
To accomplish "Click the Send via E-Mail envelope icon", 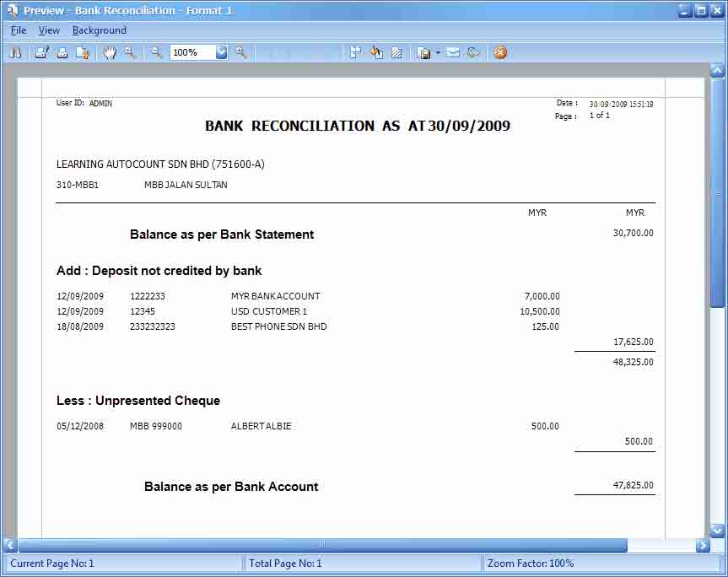I will pyautogui.click(x=453, y=53).
